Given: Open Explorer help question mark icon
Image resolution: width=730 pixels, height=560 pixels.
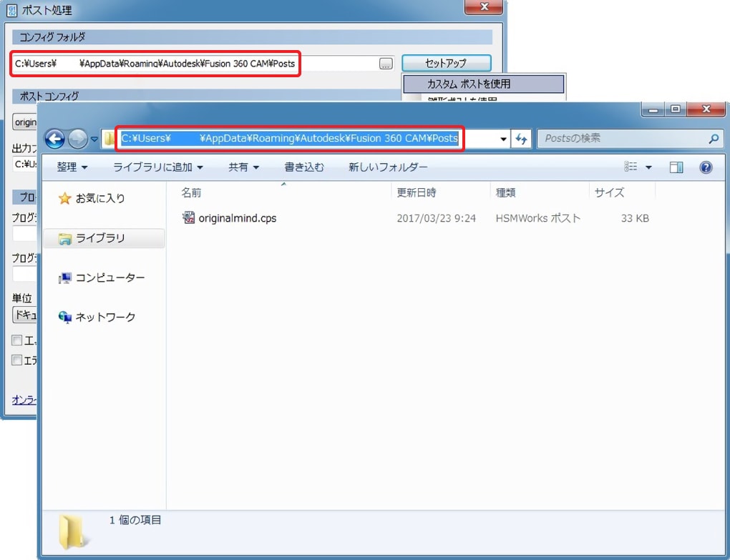Looking at the screenshot, I should [x=706, y=167].
